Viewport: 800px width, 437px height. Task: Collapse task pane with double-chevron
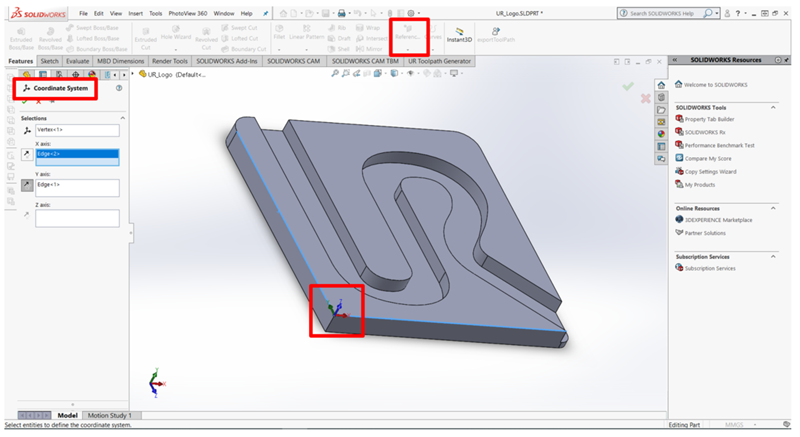click(x=674, y=60)
